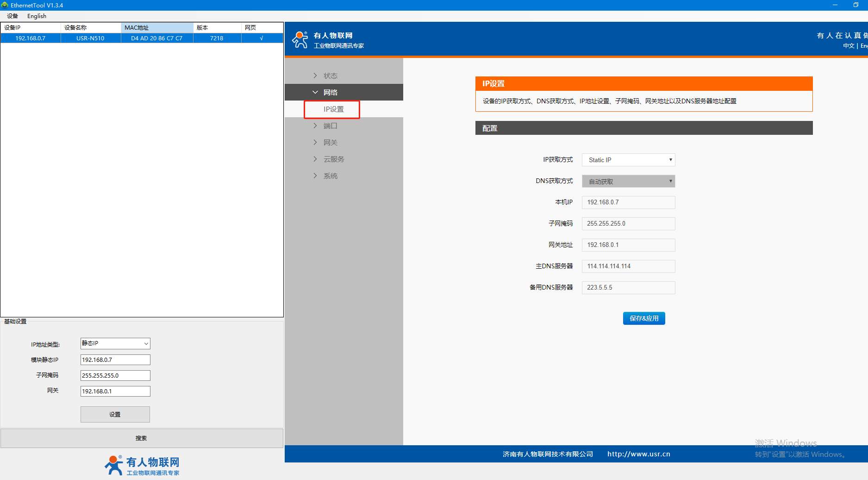Expand the 云服务 sidebar section
Screen dimensions: 868x480
click(333, 159)
